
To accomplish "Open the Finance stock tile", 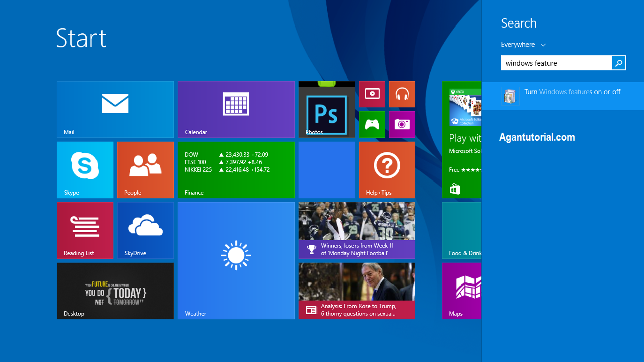I will tap(236, 170).
